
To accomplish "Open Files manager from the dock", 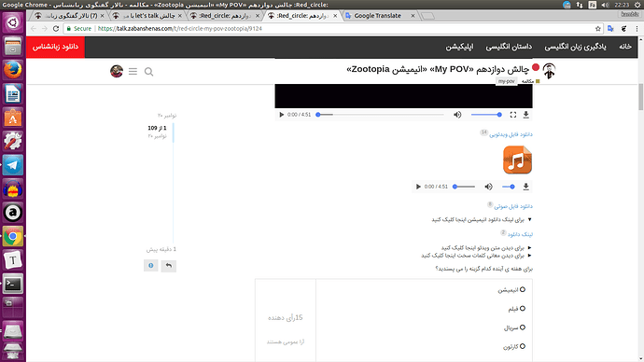I will (x=13, y=46).
